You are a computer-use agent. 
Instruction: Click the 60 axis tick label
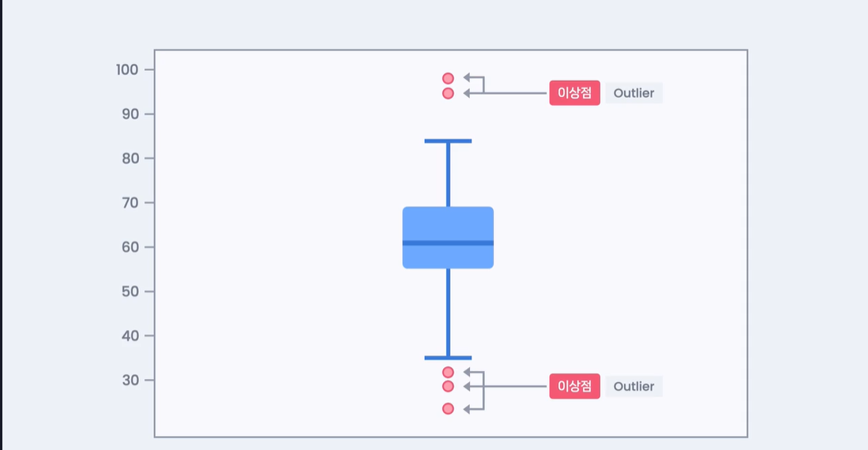click(x=130, y=247)
